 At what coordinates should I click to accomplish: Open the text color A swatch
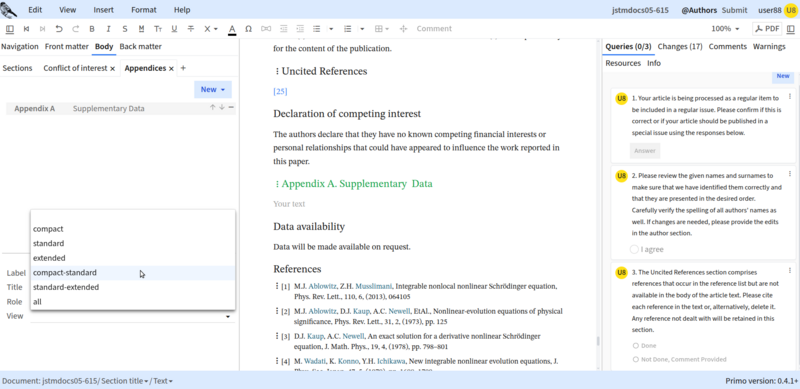232,30
